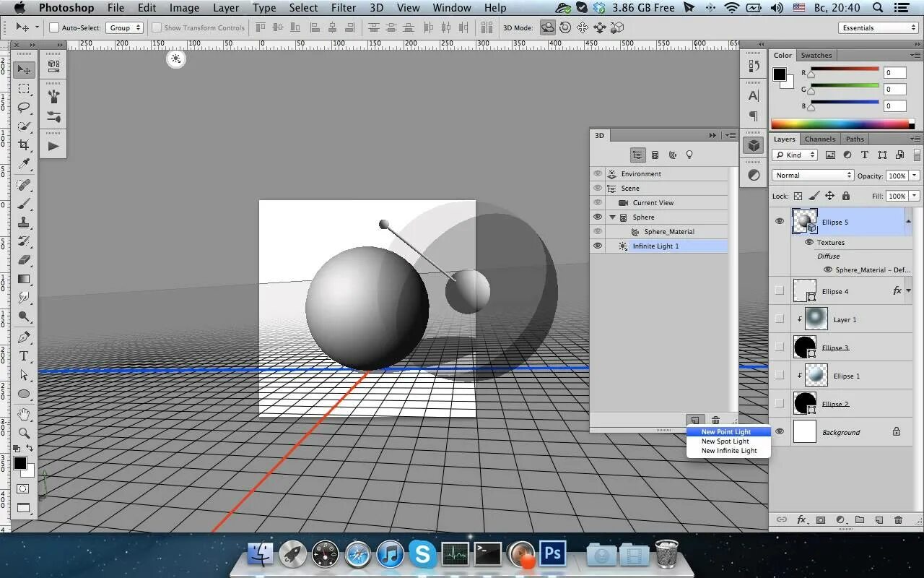Click the R value input field
Viewport: 924px width, 578px height.
895,72
